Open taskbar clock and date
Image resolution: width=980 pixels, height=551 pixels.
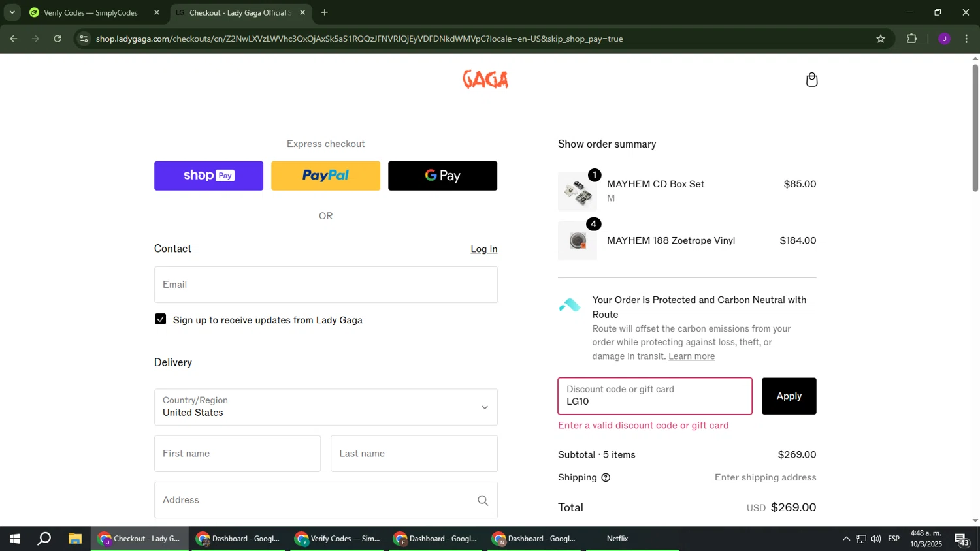click(x=926, y=539)
